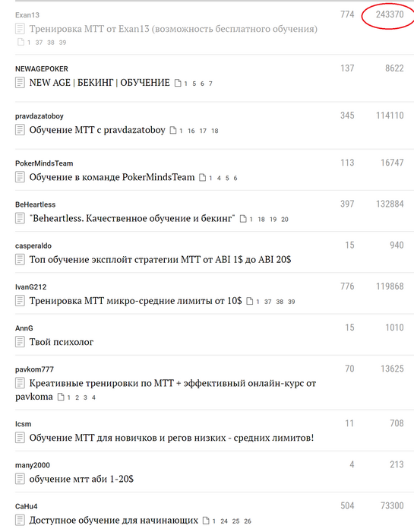The height and width of the screenshot is (532, 414).
Task: Open author profile IvanG212
Action: click(x=31, y=287)
